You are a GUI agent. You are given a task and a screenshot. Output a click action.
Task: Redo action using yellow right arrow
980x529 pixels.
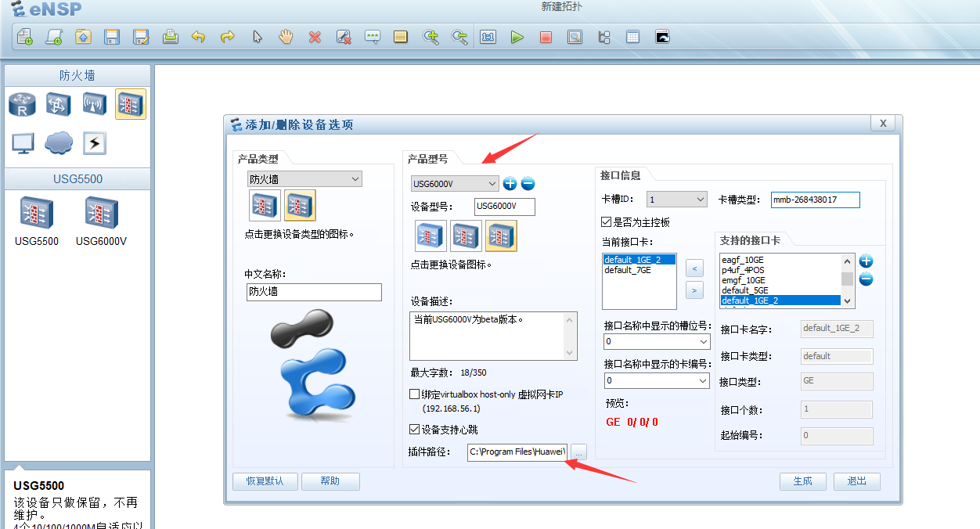[x=228, y=37]
